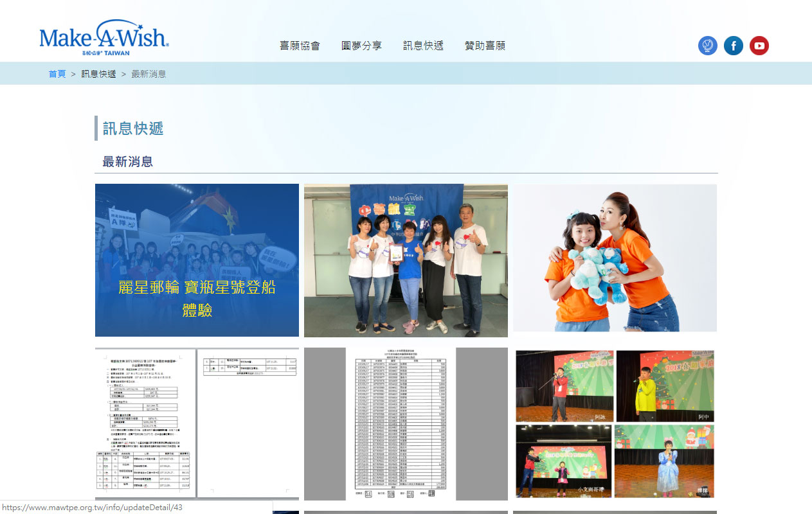Open the photo of two women in orange shirts
The height and width of the screenshot is (514, 812).
click(615, 258)
